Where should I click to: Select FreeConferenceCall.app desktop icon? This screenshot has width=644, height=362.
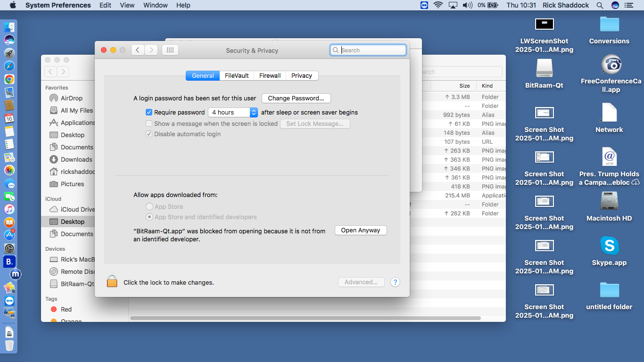pos(611,65)
